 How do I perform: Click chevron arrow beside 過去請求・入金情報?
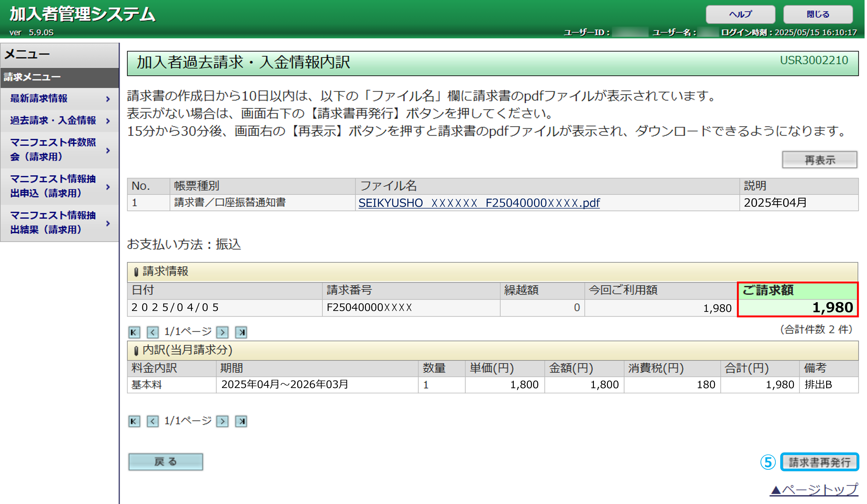coord(108,121)
